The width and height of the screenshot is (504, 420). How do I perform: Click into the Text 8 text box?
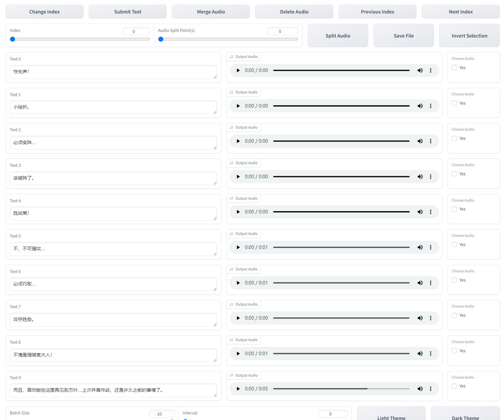pyautogui.click(x=113, y=355)
